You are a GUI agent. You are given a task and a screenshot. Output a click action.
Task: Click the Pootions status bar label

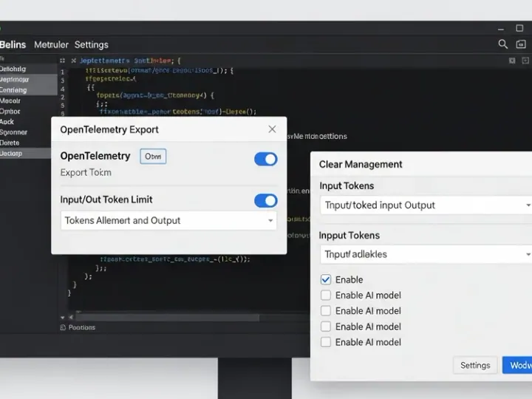pyautogui.click(x=82, y=327)
